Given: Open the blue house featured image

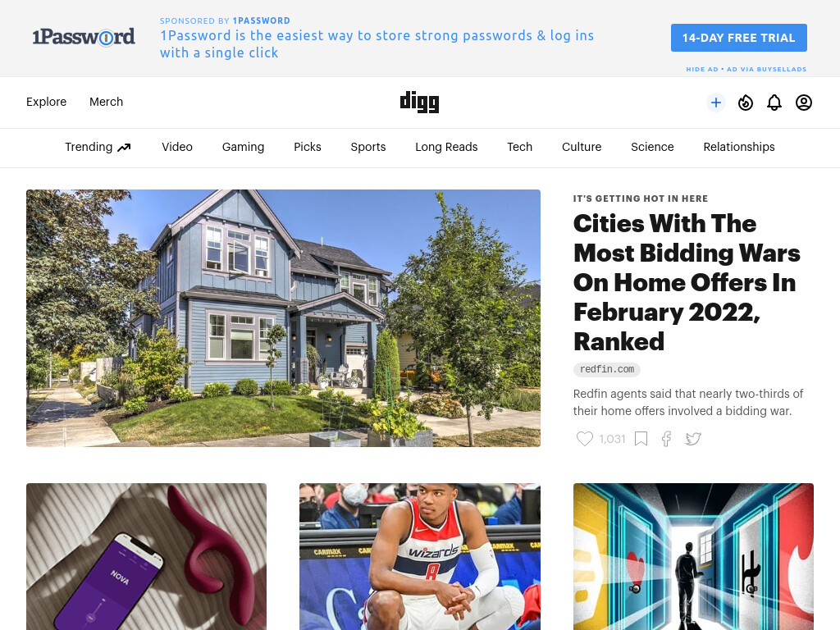Looking at the screenshot, I should [x=283, y=318].
